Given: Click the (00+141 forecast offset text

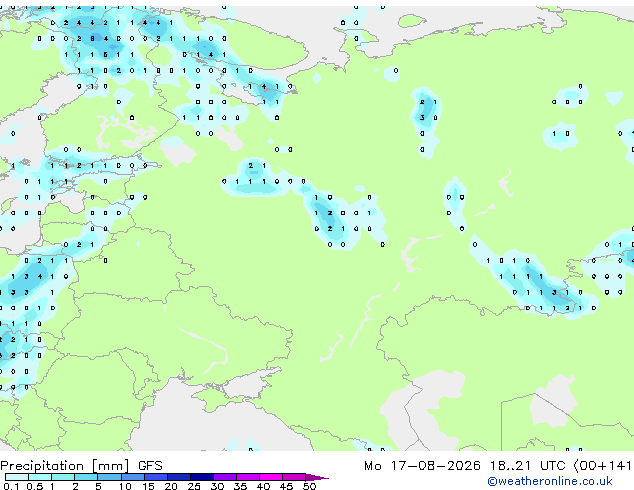Looking at the screenshot, I should (x=602, y=466).
